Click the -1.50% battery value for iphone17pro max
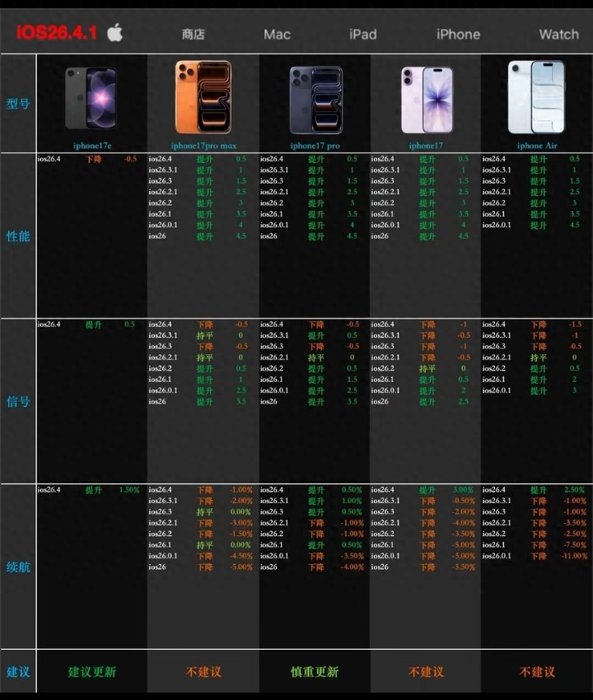Image resolution: width=593 pixels, height=700 pixels. coord(241,534)
